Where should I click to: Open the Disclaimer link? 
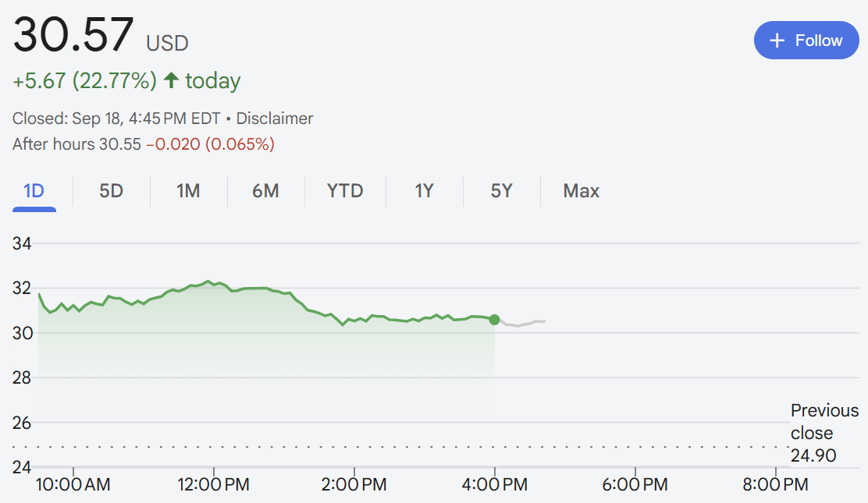point(274,119)
